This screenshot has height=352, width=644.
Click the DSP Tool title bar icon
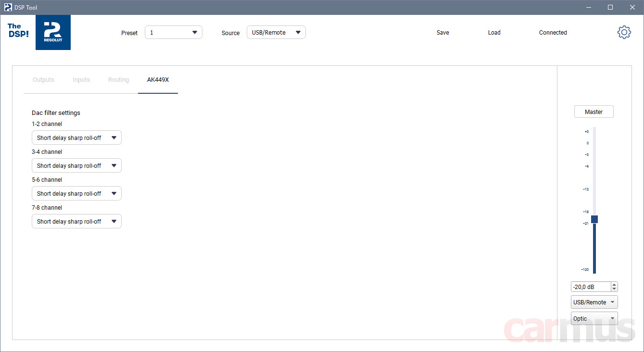[x=8, y=7]
